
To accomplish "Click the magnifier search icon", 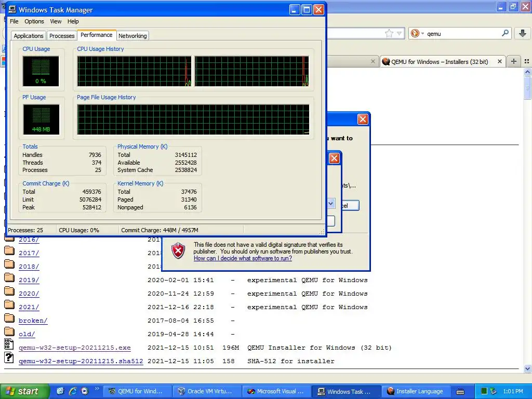I will pyautogui.click(x=505, y=33).
